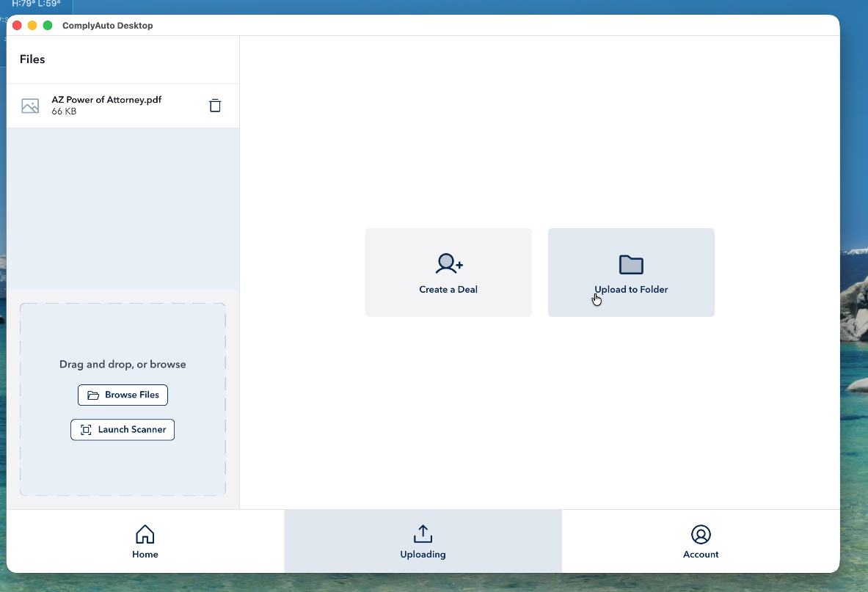The image size is (868, 592).
Task: Click the open-folder icon inside Browse Files button
Action: (93, 395)
